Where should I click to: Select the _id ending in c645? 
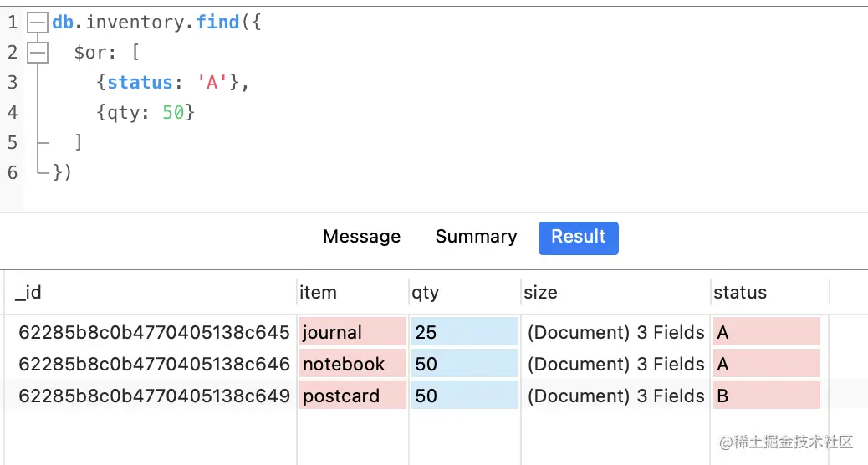pos(154,332)
